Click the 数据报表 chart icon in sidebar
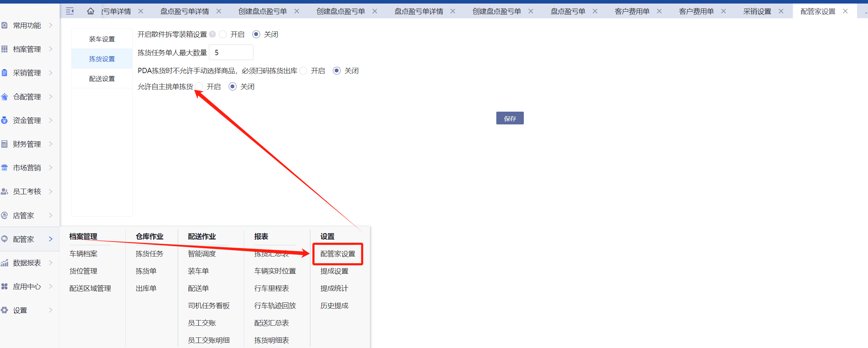Image resolution: width=868 pixels, height=348 pixels. coord(5,263)
